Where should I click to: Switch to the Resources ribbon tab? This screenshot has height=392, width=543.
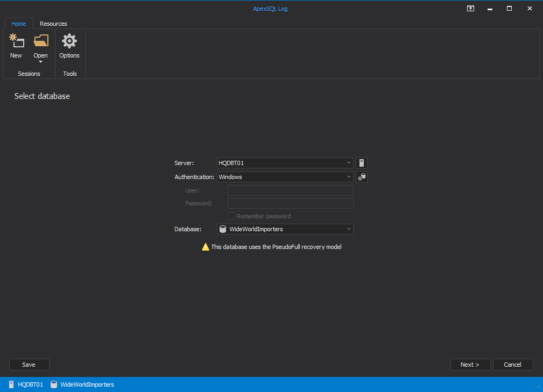(53, 24)
